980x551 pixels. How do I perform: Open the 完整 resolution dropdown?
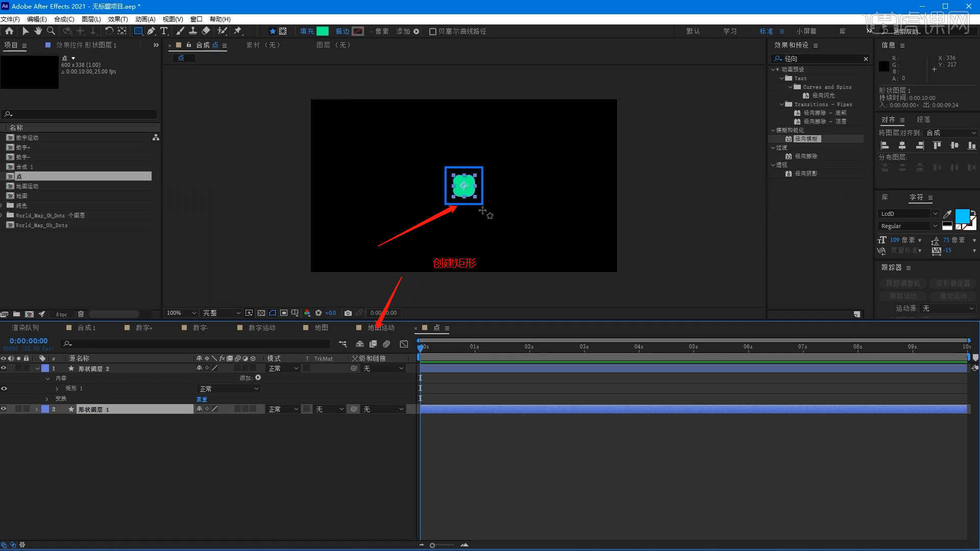pos(222,313)
